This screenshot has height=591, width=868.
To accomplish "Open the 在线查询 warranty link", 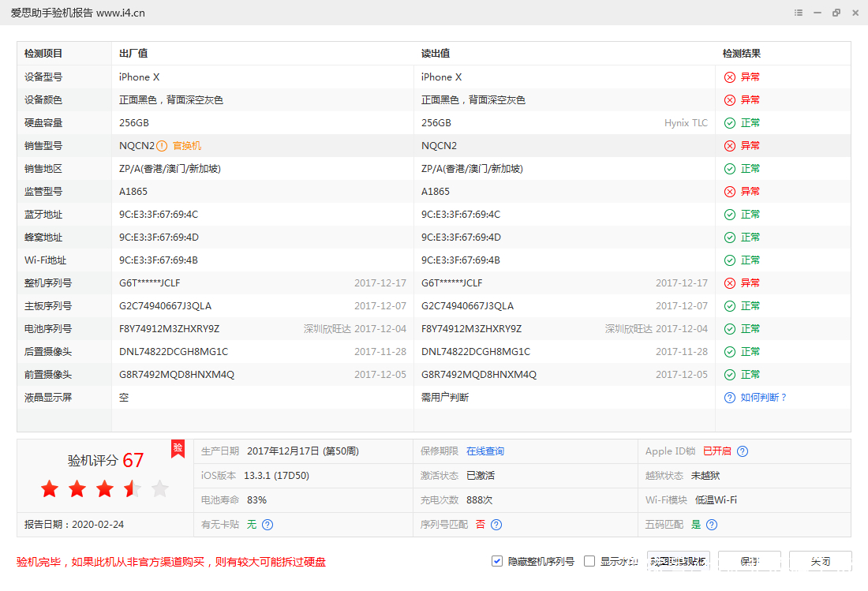I will click(x=485, y=451).
